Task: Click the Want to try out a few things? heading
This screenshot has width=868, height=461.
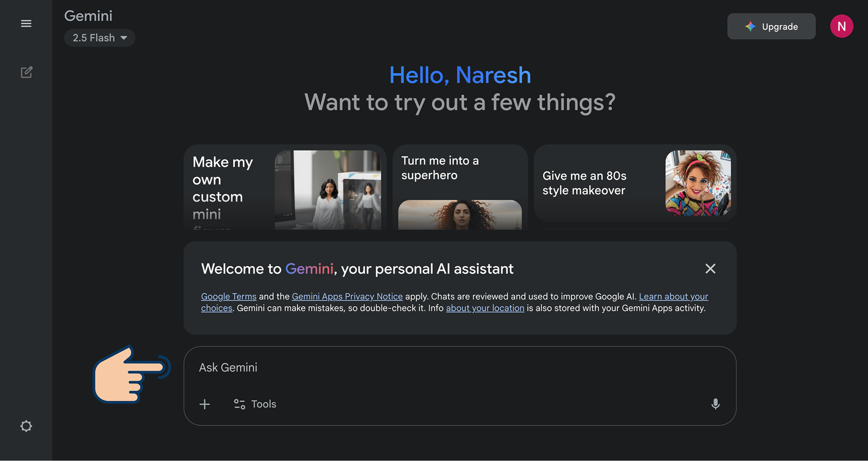Action: (460, 103)
